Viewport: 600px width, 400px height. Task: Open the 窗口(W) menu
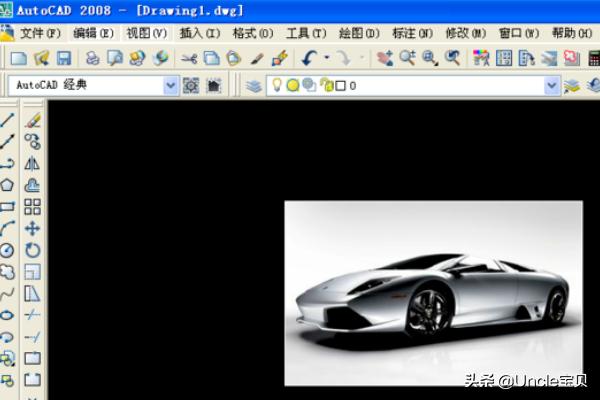(x=519, y=34)
